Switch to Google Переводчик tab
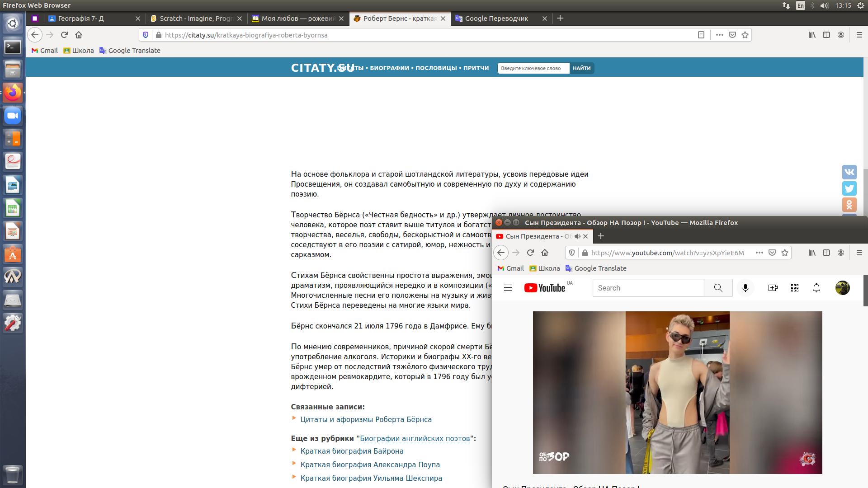The image size is (868, 488). pyautogui.click(x=496, y=19)
